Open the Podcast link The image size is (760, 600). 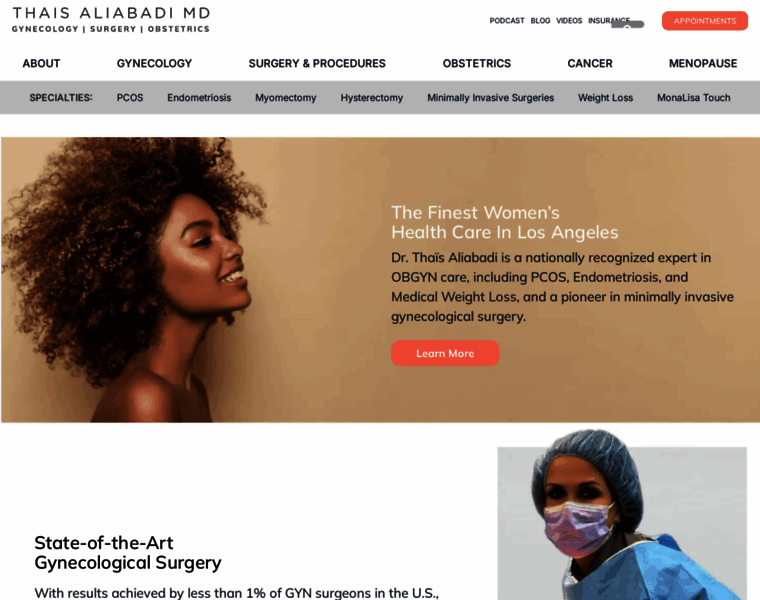[x=507, y=20]
